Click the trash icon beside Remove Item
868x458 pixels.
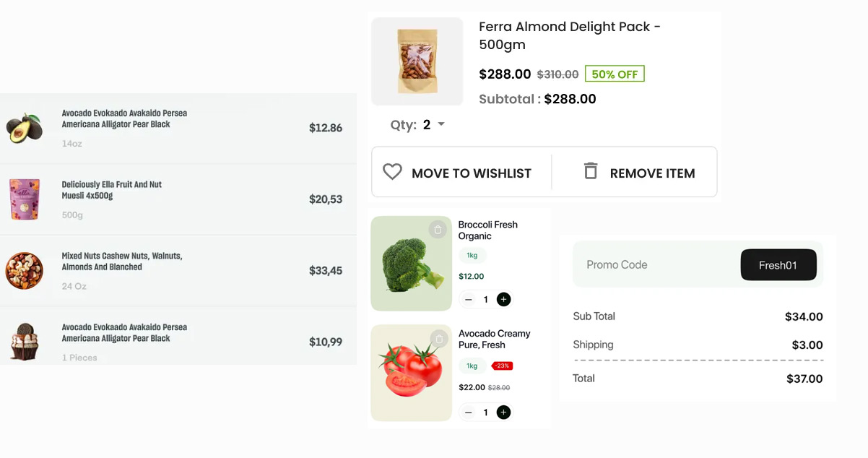pos(591,171)
